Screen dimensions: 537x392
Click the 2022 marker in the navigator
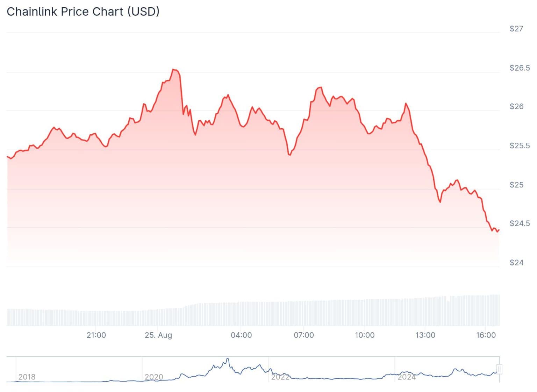pyautogui.click(x=280, y=377)
